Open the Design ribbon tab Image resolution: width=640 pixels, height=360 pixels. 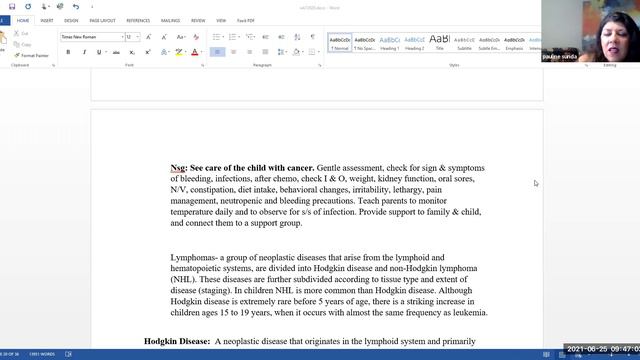pos(71,20)
